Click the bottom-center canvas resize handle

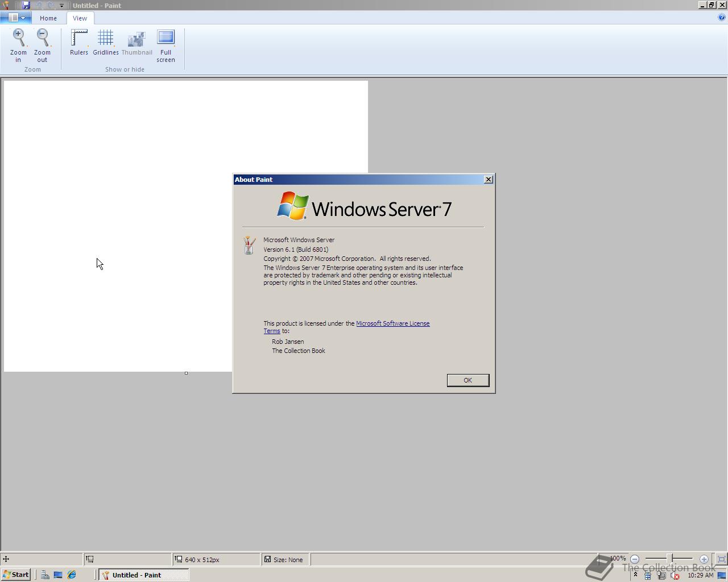[186, 373]
